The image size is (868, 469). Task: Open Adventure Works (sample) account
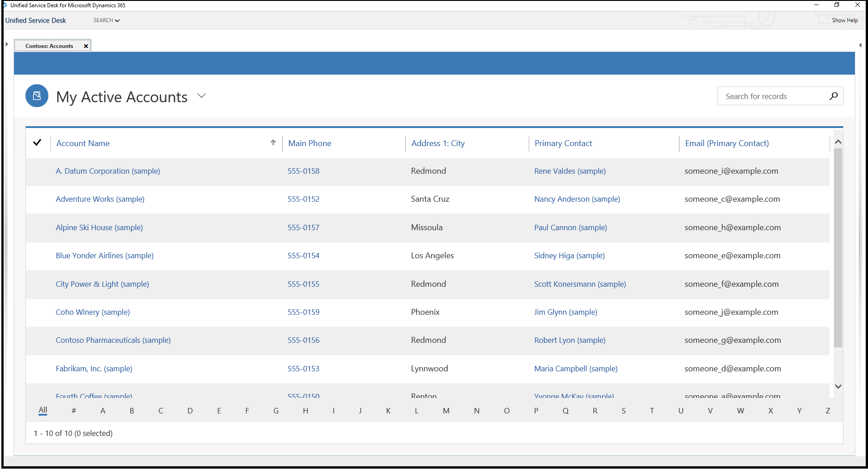pyautogui.click(x=100, y=199)
